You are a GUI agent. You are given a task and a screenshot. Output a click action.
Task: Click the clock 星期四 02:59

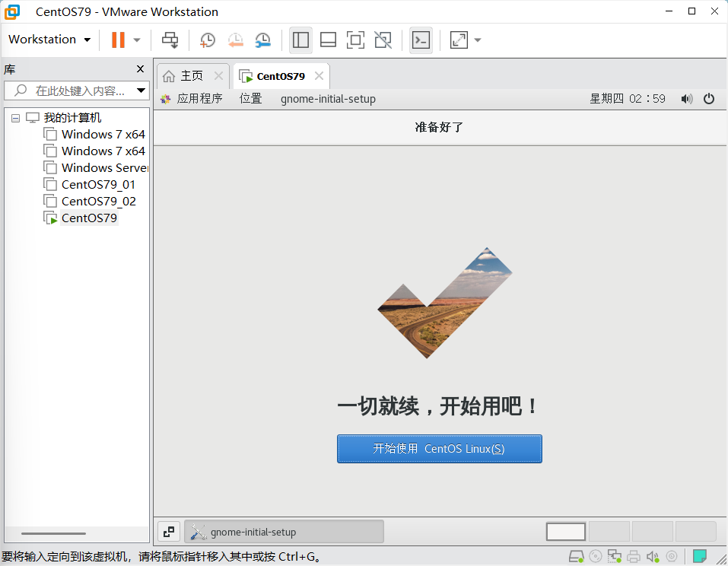tap(628, 99)
